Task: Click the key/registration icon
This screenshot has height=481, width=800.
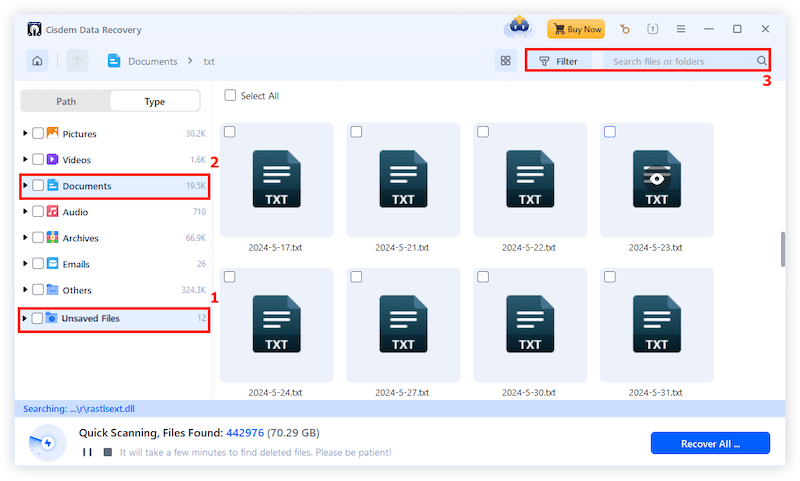Action: click(624, 29)
